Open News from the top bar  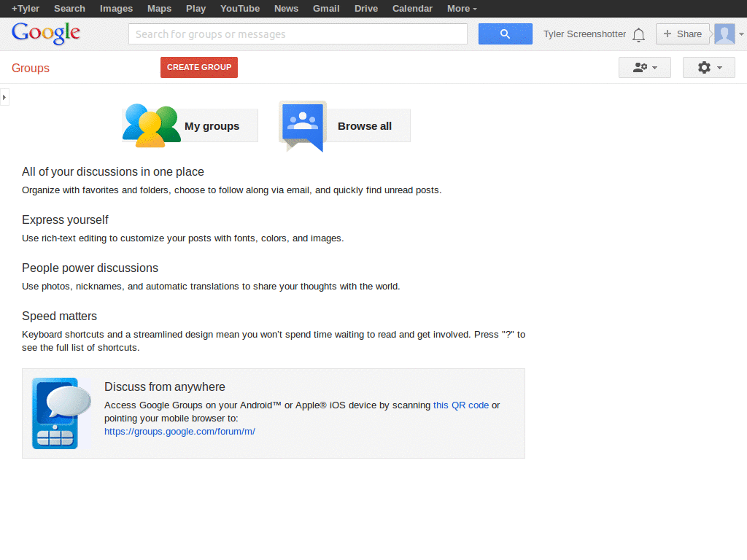(x=286, y=9)
